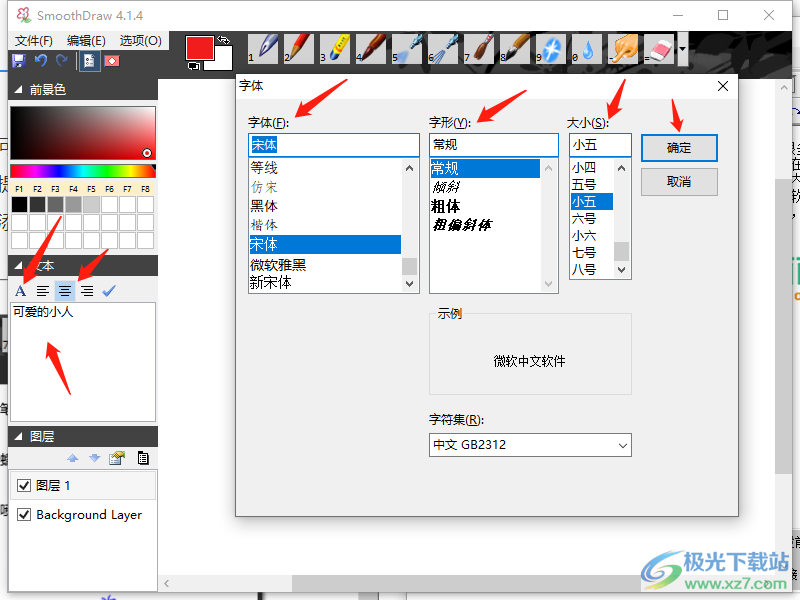Image resolution: width=800 pixels, height=600 pixels.
Task: Select the finger smudge tool
Action: (623, 49)
